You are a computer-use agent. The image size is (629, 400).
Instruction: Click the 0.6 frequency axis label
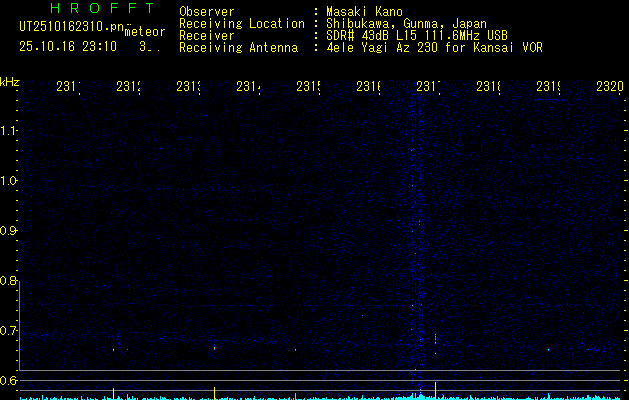9,380
